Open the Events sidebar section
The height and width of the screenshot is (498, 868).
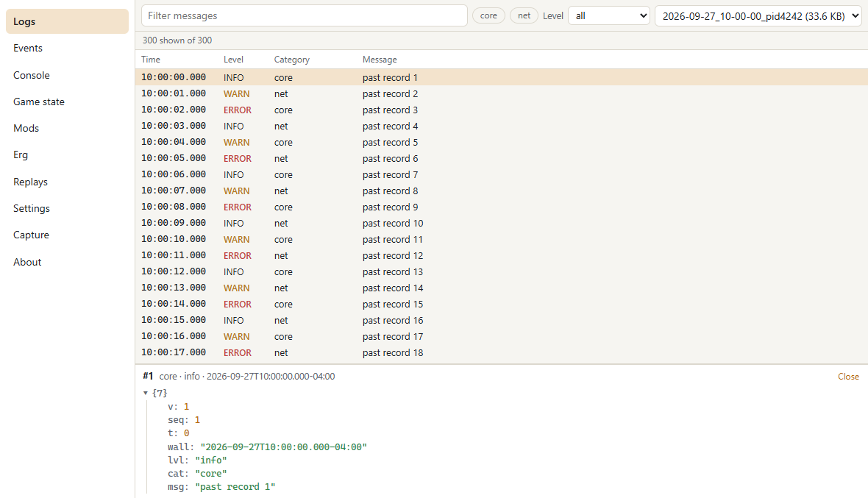(67, 48)
